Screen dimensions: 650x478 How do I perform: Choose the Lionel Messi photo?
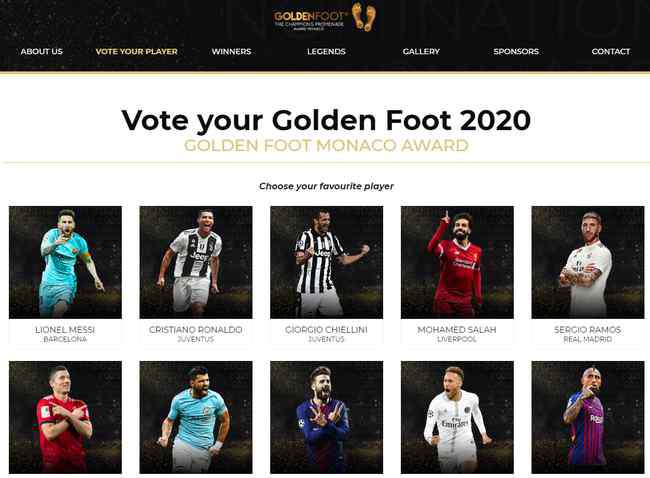coord(65,262)
